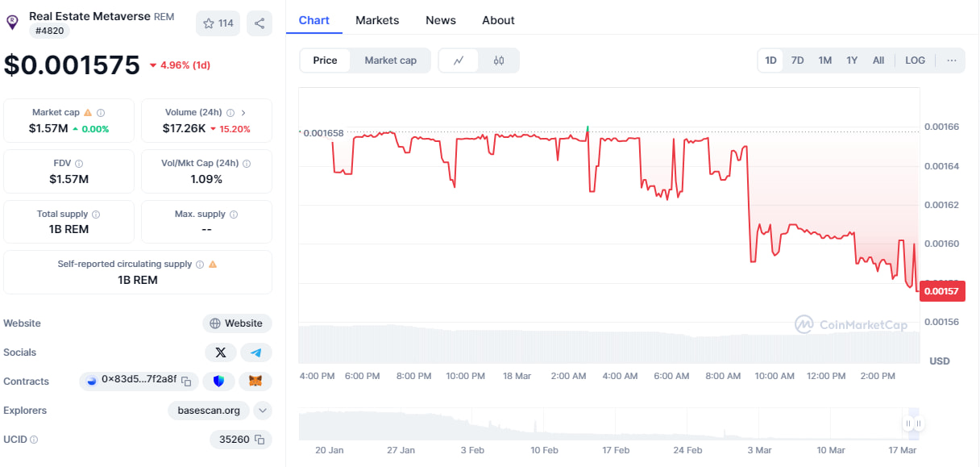The image size is (980, 467).
Task: Click the Volume (24h) info icon
Action: coord(230,113)
